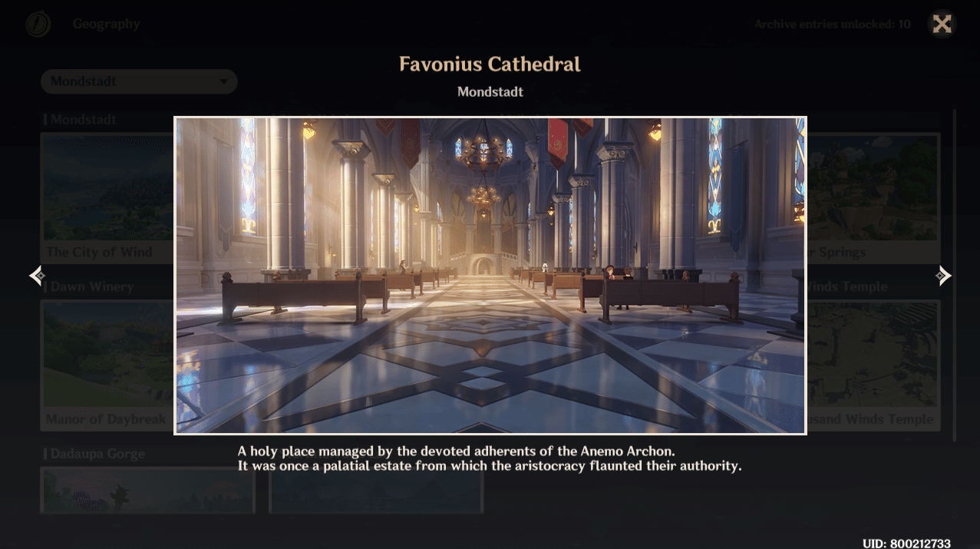Click the Dadaupa Gorge section header

(x=97, y=454)
